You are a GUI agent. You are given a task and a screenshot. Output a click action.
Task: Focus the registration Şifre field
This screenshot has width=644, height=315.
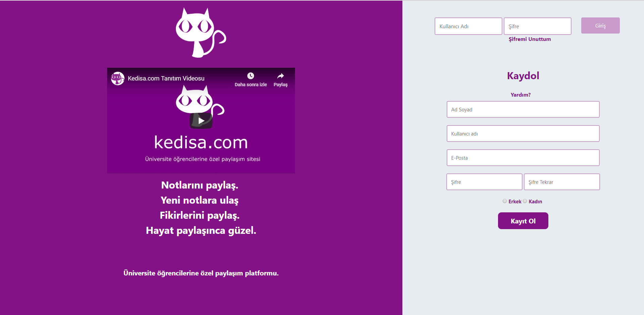click(x=484, y=182)
